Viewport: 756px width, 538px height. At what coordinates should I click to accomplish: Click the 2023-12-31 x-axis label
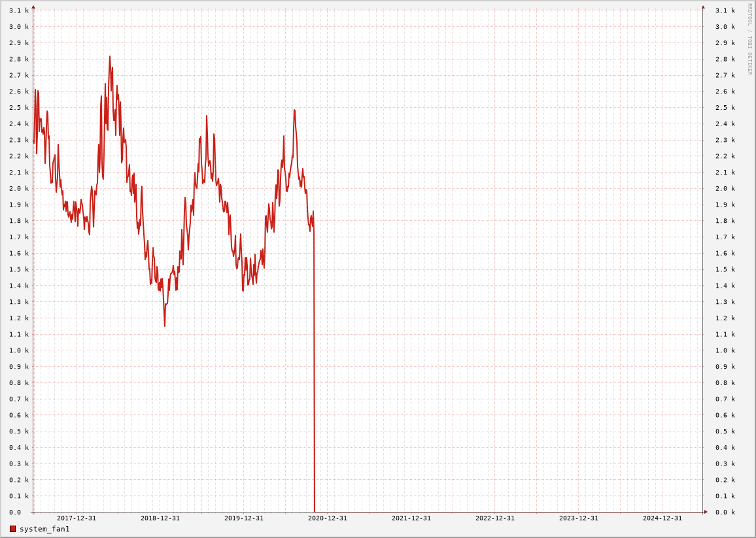tap(578, 518)
